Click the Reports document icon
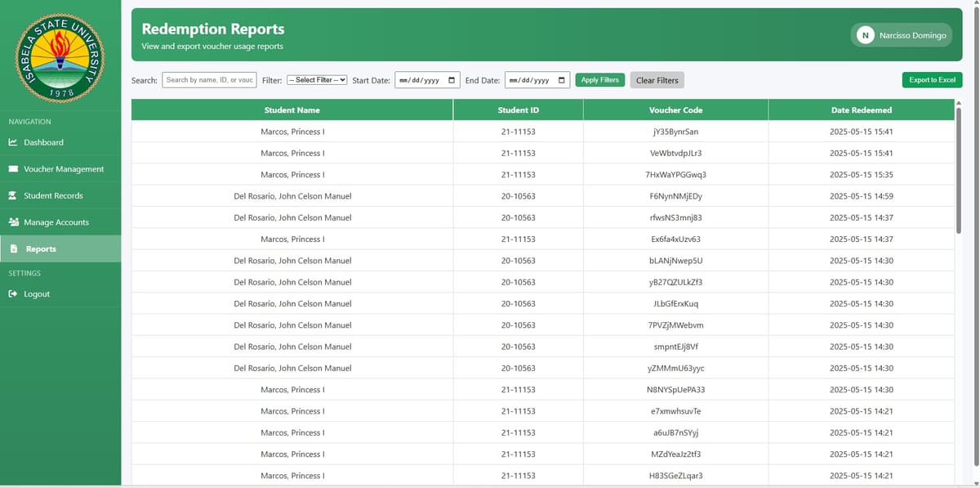980x488 pixels. tap(14, 249)
